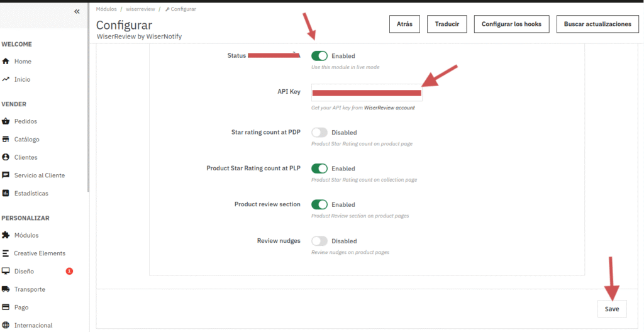Click the Estadísticas bar chart icon
Image resolution: width=644 pixels, height=332 pixels.
click(6, 193)
